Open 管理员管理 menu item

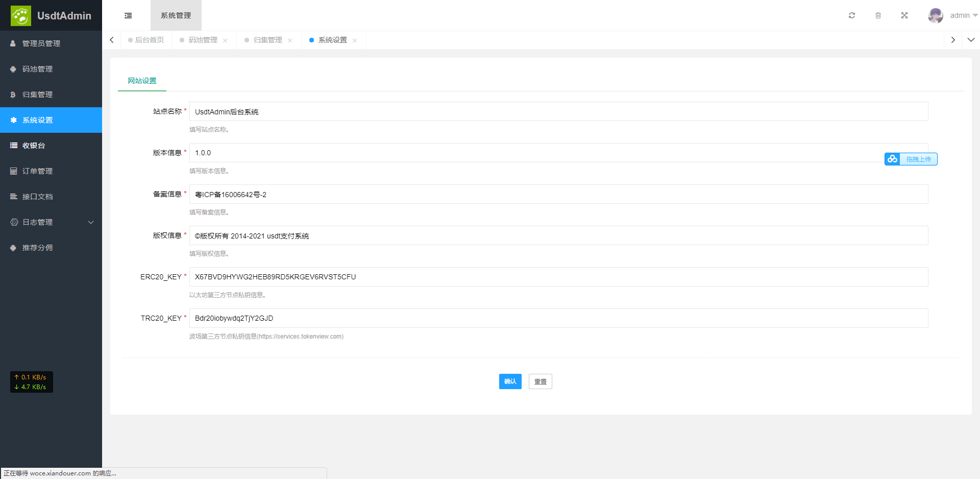tap(51, 43)
